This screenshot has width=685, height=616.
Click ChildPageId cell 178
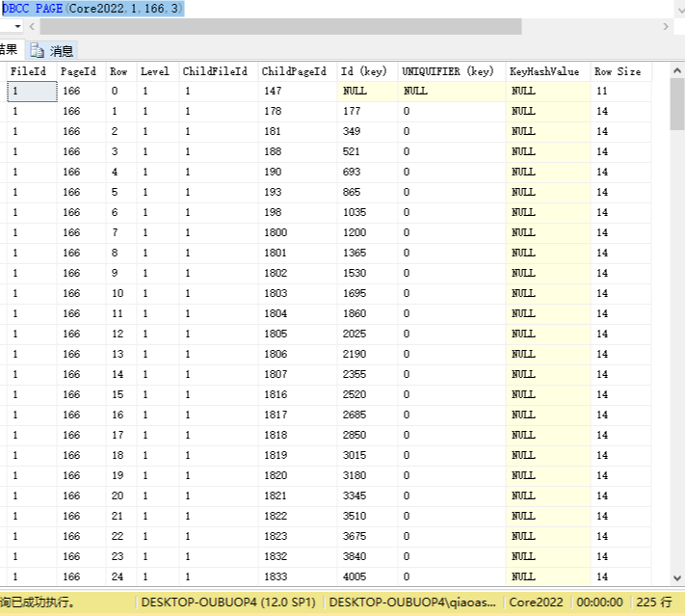(x=298, y=111)
